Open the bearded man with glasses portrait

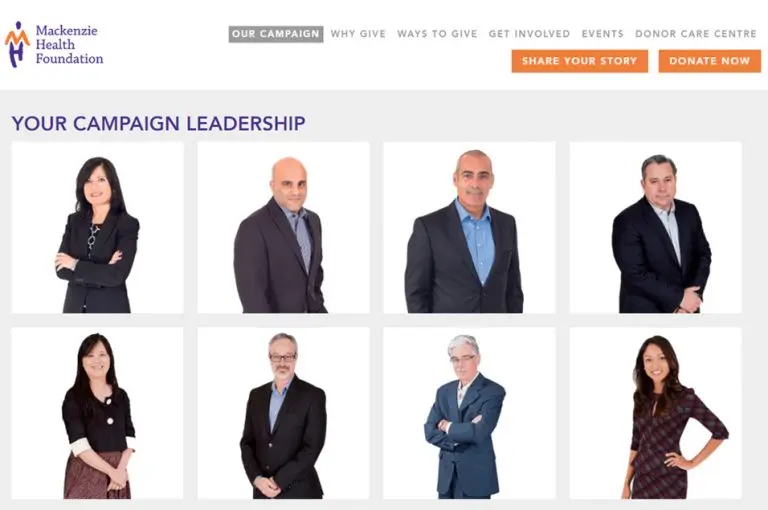[x=283, y=413]
